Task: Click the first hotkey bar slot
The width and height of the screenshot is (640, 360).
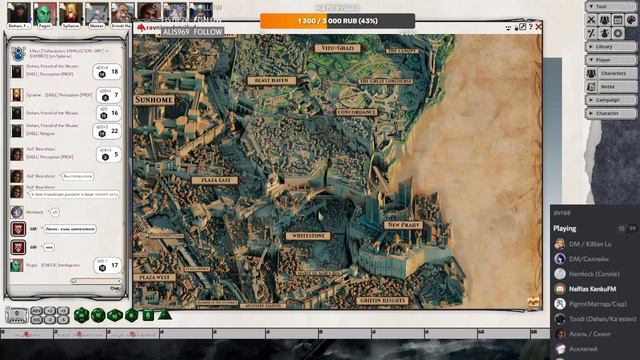Action: tap(27, 334)
